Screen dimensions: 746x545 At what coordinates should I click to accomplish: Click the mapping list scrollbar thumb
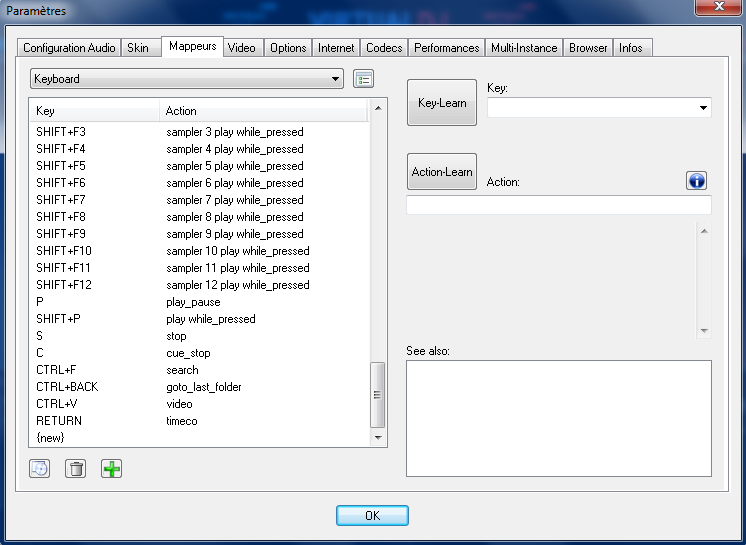(378, 394)
